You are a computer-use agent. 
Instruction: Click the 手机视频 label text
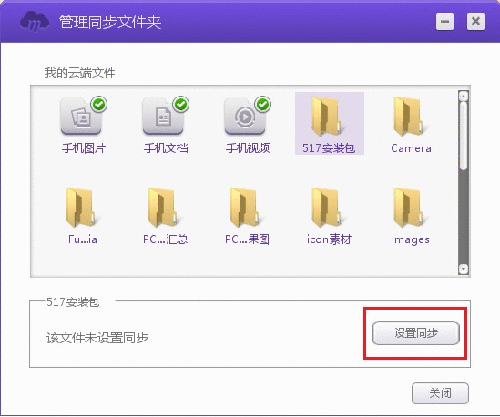pos(248,148)
